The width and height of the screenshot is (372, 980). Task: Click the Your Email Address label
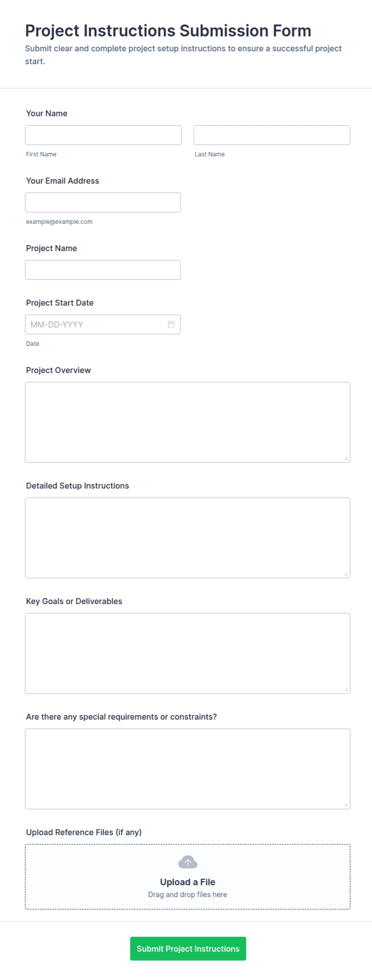(x=62, y=181)
